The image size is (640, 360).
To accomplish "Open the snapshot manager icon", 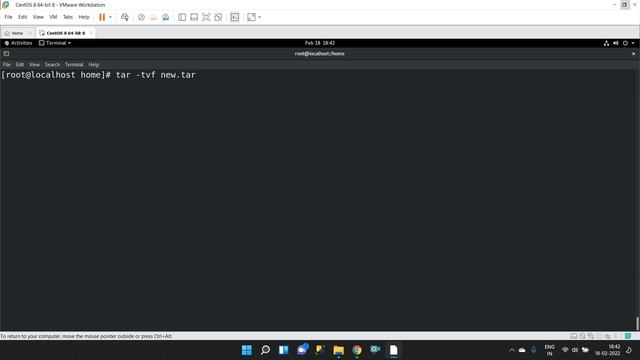I will click(x=166, y=17).
